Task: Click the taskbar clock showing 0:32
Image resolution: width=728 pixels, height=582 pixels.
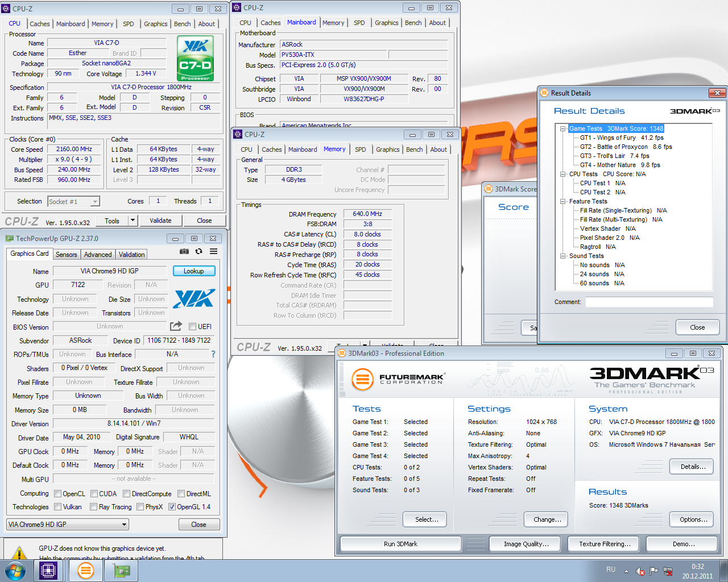Action: [698, 571]
